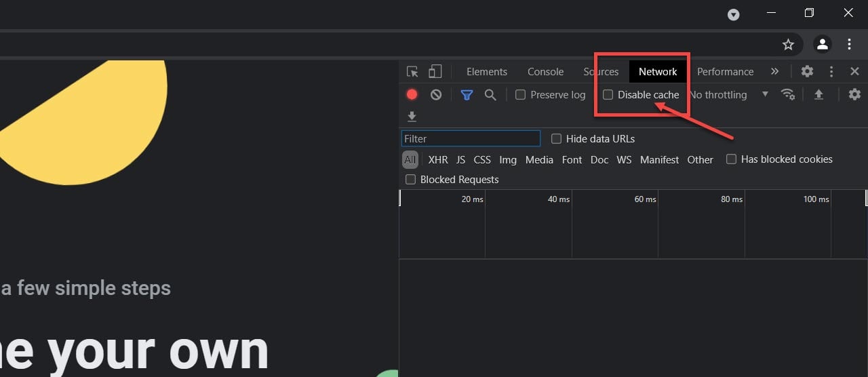Filter requests by Img
This screenshot has width=868, height=377.
508,160
